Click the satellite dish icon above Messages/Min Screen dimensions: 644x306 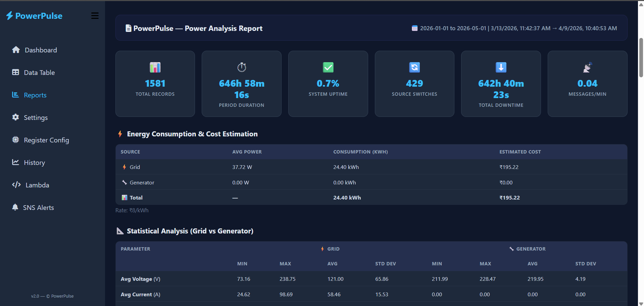(x=587, y=67)
